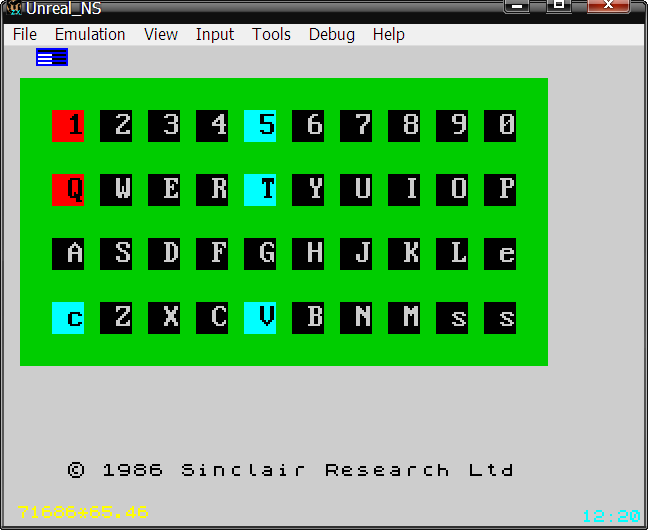The image size is (648, 530).
Task: Click the P key tile
Action: pos(500,190)
